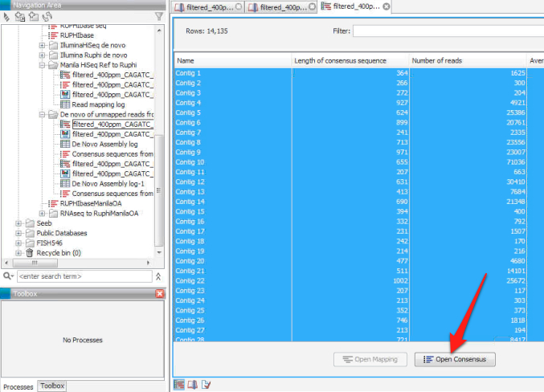The width and height of the screenshot is (544, 392).
Task: Open the first filtered_400p tab
Action: coord(207,6)
